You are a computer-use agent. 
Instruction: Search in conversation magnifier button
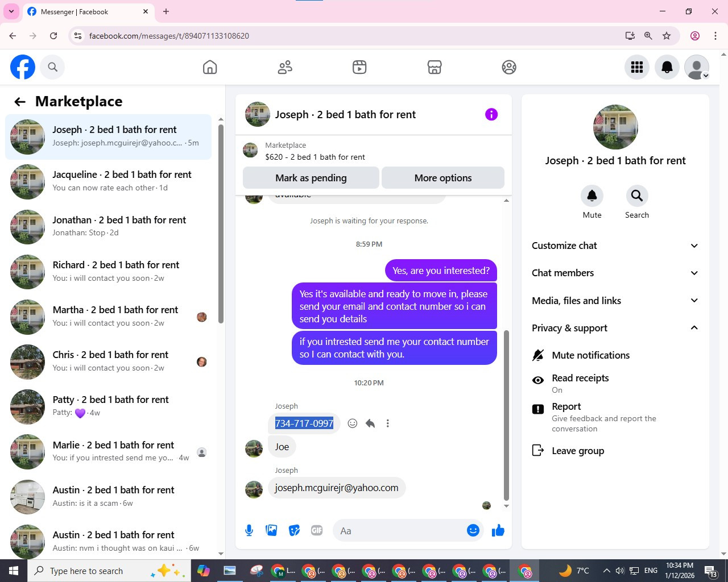(637, 196)
